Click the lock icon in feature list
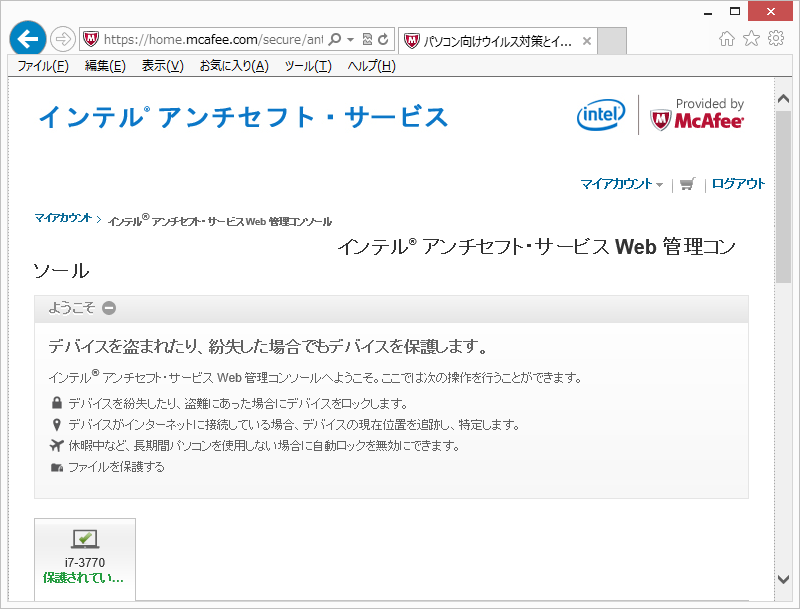 (x=57, y=403)
